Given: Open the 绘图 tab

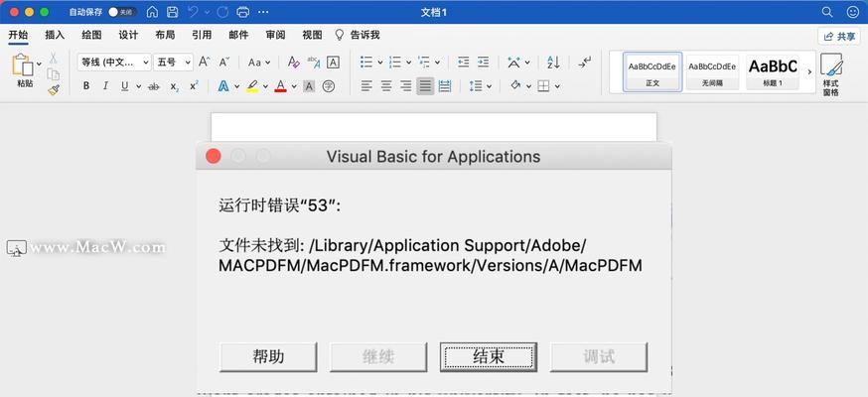Looking at the screenshot, I should click(91, 35).
